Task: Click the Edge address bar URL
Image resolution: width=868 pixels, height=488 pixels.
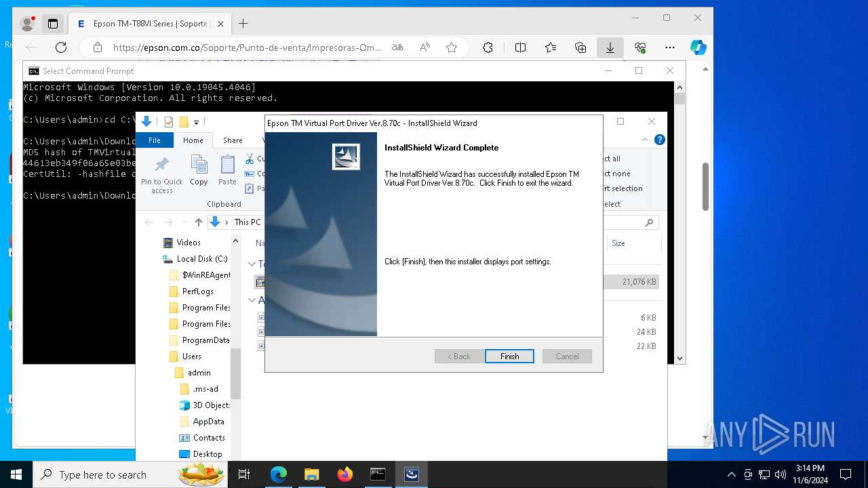Action: 248,47
